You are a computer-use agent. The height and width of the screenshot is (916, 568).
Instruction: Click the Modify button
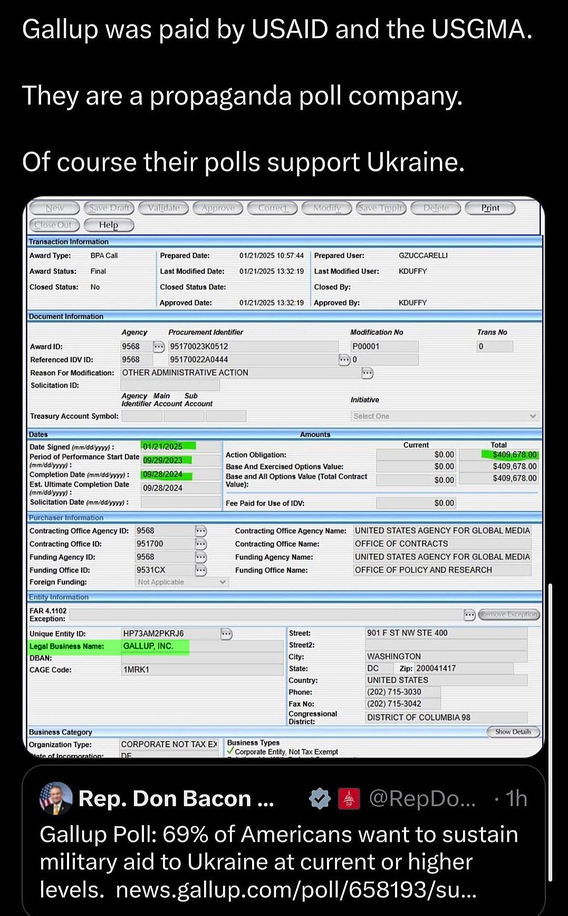327,208
